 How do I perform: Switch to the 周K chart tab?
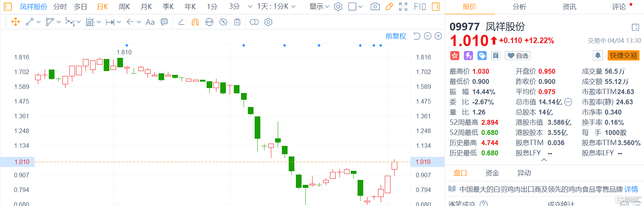124,7
